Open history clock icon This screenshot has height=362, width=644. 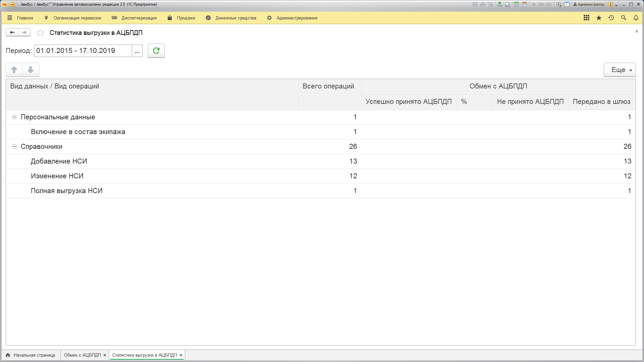pyautogui.click(x=611, y=18)
